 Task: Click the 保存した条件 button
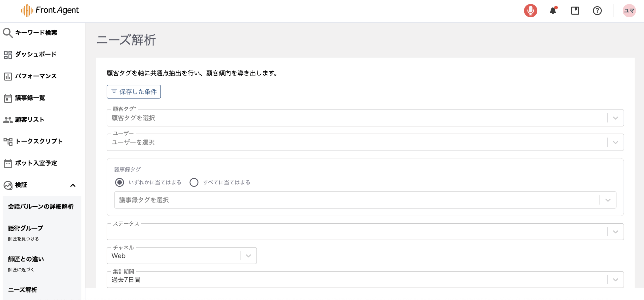pyautogui.click(x=134, y=92)
